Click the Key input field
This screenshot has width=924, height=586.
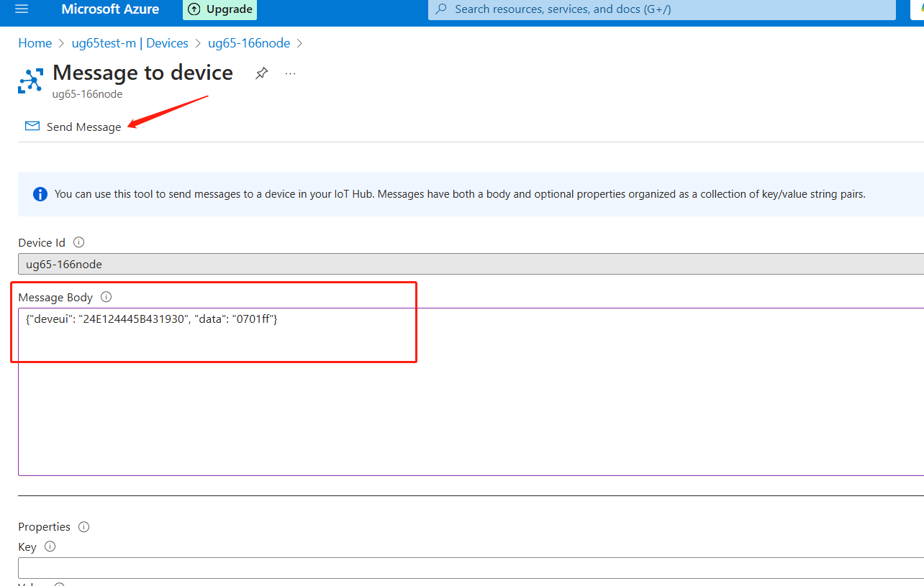pos(471,568)
